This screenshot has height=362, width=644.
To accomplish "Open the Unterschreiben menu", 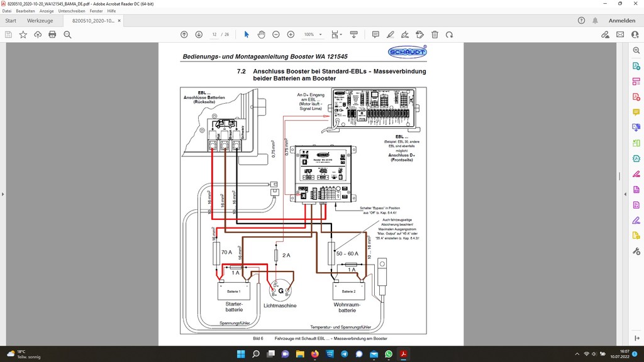I will (x=72, y=11).
